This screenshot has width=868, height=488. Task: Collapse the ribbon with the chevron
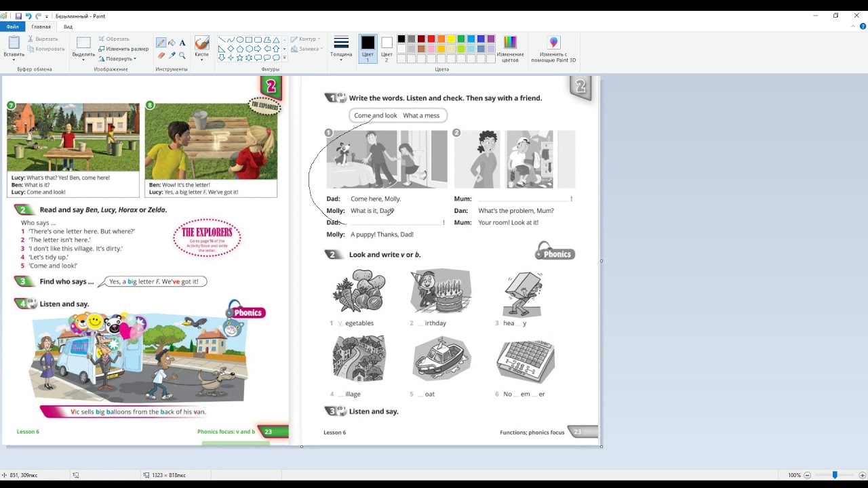(853, 26)
